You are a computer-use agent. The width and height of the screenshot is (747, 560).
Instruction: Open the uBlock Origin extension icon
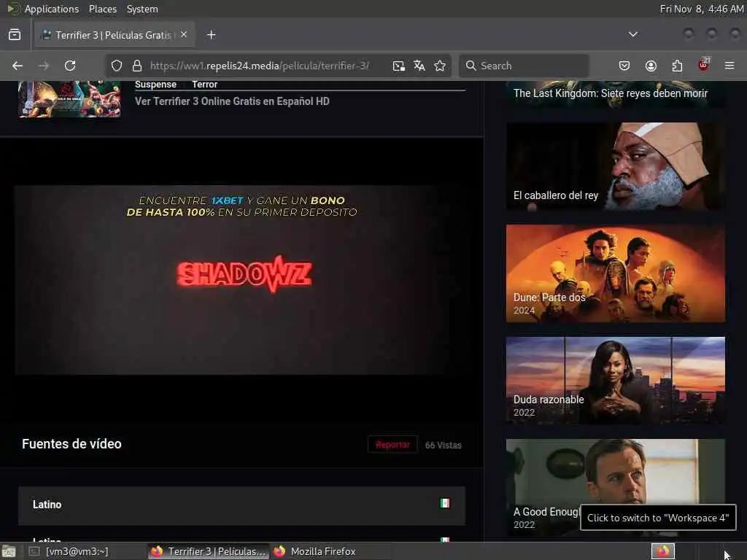(703, 65)
